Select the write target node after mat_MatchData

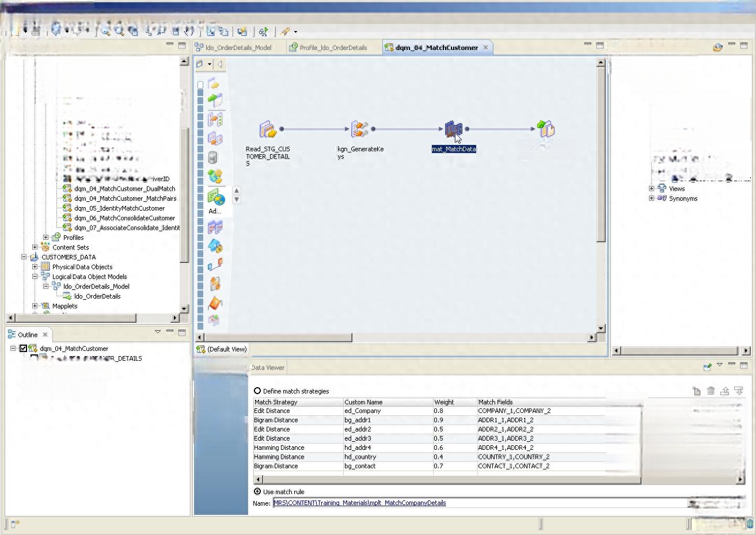(x=546, y=129)
